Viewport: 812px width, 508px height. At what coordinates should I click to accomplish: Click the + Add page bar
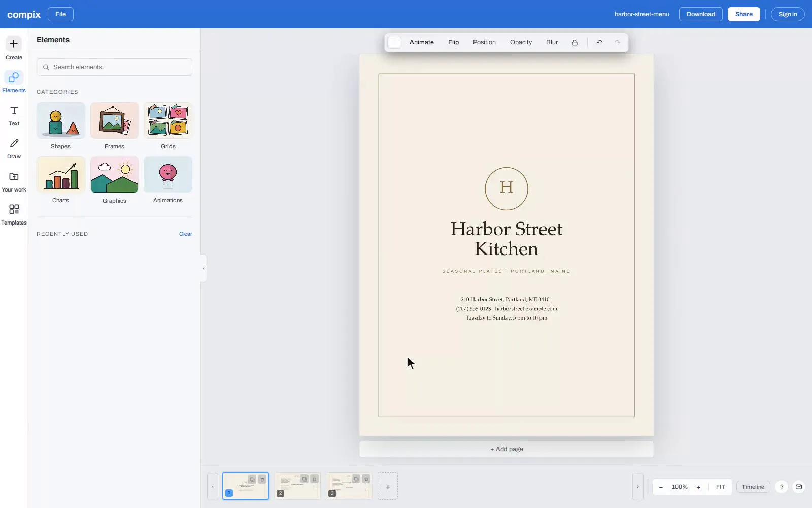tap(506, 449)
